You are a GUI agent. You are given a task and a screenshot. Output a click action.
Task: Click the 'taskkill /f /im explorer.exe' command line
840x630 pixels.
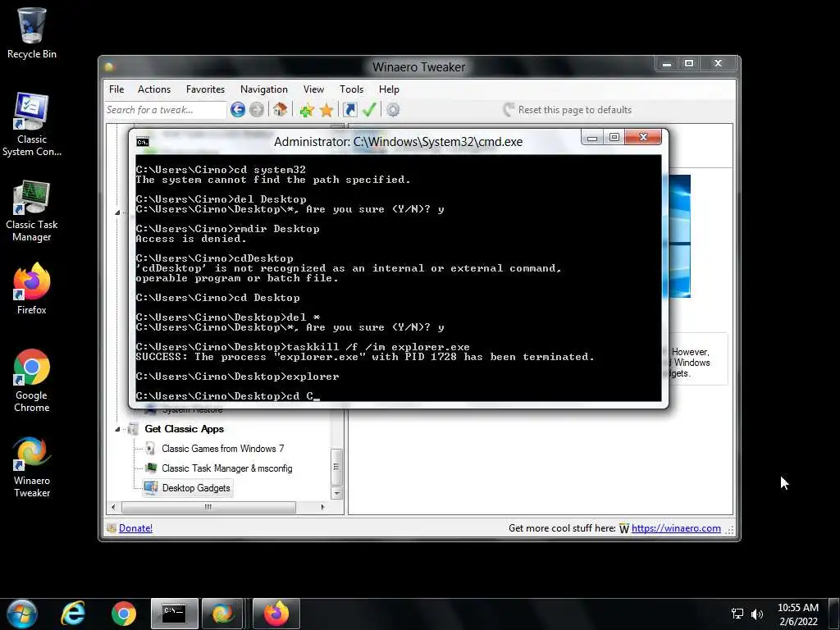coord(303,347)
